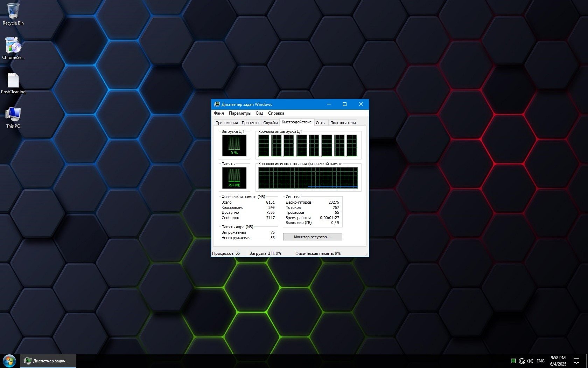Image resolution: width=588 pixels, height=368 pixels.
Task: Click the Кэшировано value 249
Action: pyautogui.click(x=271, y=207)
